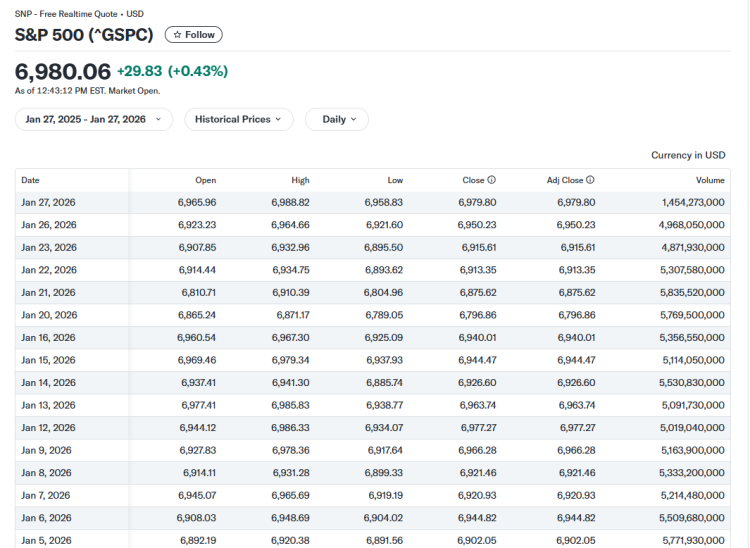Viewport: 750px width, 548px height.
Task: Click the info icon next to Close
Action: [x=492, y=180]
